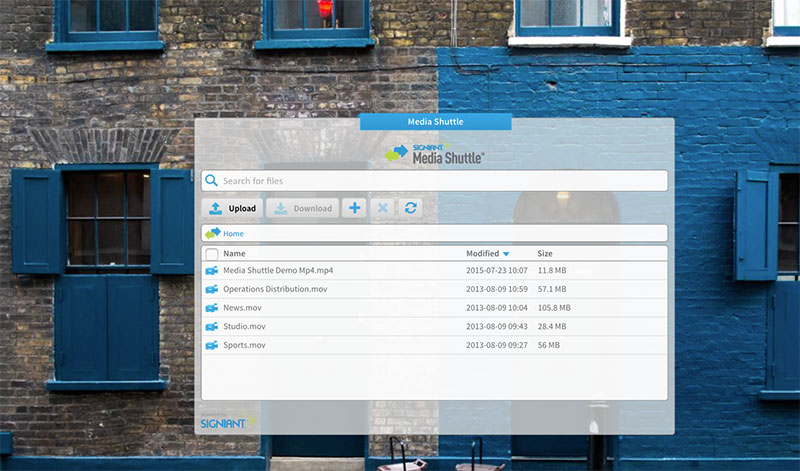Tick the select-all checkbox in header
Viewport: 800px width, 471px height.
(x=211, y=254)
